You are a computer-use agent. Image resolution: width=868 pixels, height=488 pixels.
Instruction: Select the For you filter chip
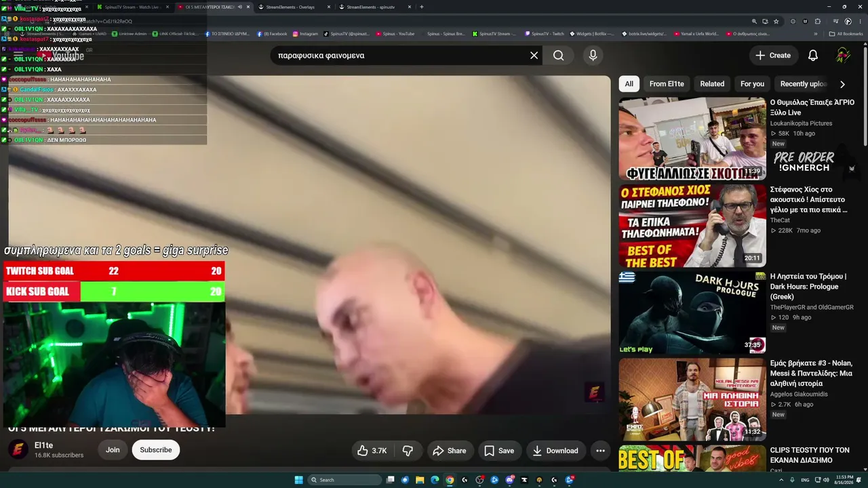click(752, 84)
